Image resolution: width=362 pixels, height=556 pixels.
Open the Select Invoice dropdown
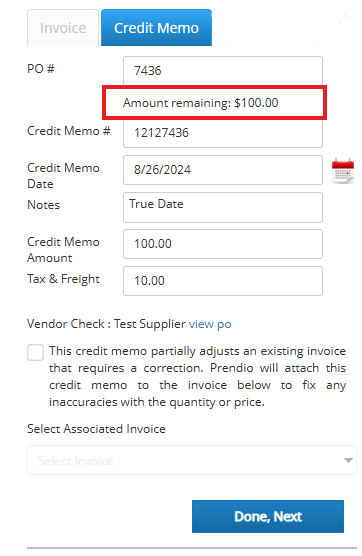[x=192, y=460]
